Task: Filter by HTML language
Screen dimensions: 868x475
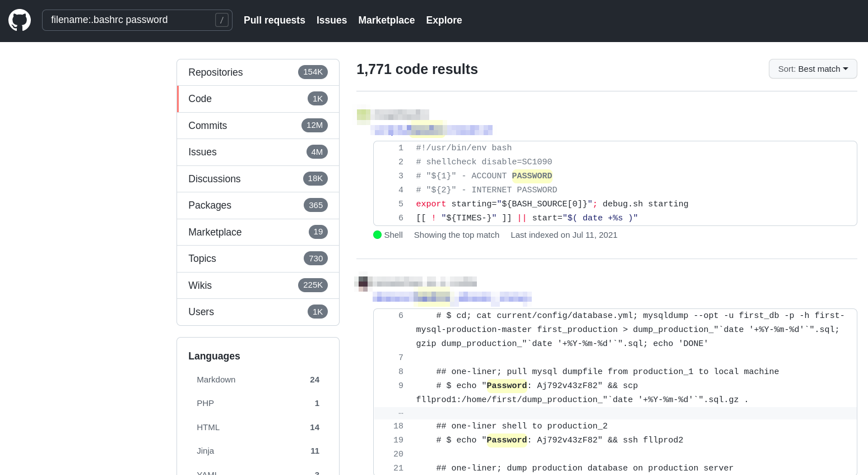Action: [258, 427]
